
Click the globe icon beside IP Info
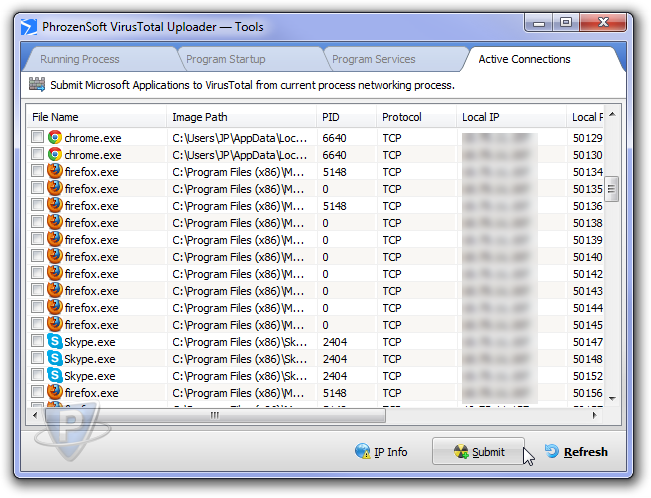click(x=363, y=452)
